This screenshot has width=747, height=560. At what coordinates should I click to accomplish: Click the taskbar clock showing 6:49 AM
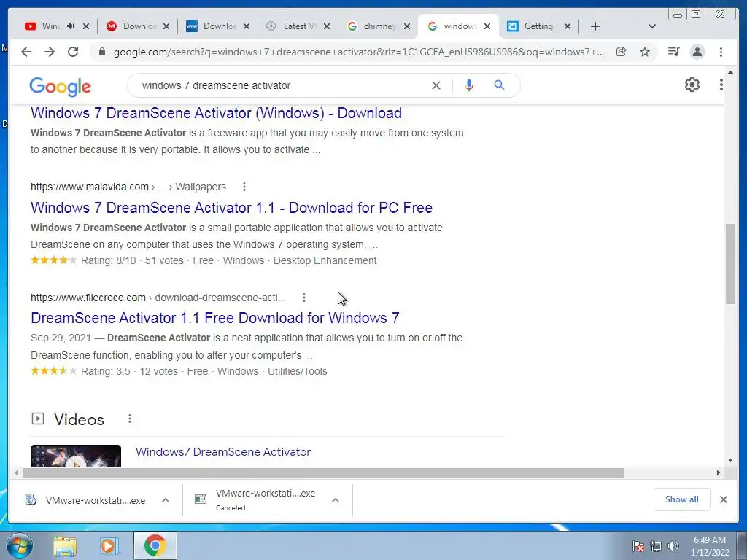pyautogui.click(x=709, y=546)
